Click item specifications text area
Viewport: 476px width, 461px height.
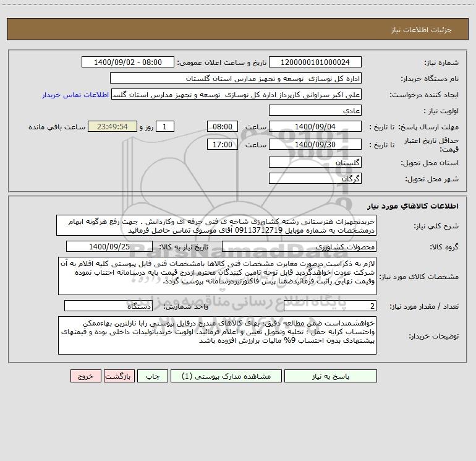[217, 276]
